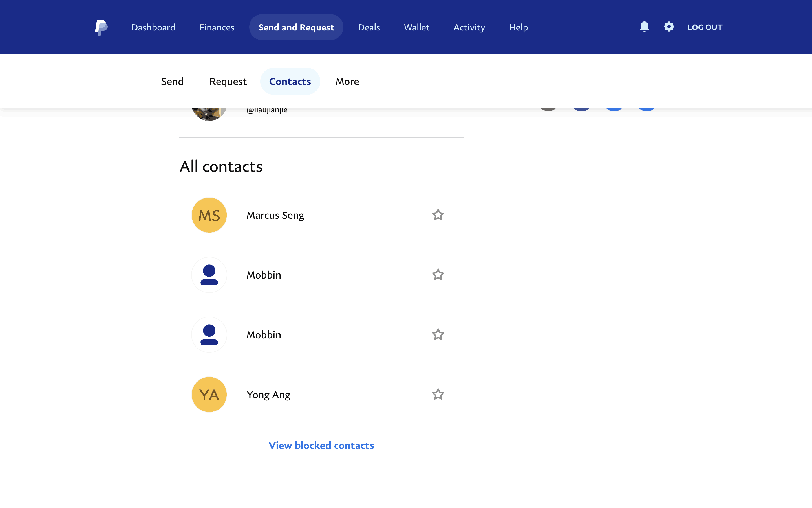Open the Dashboard menu item
The height and width of the screenshot is (508, 812).
(153, 27)
